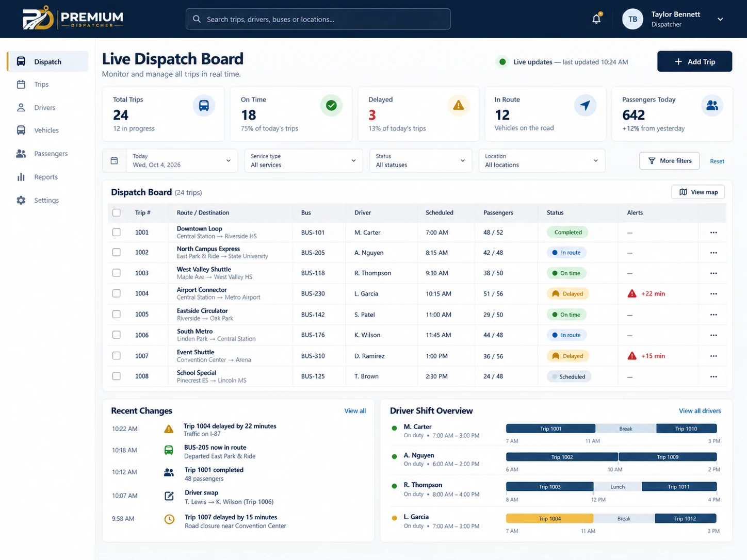
Task: Select trip 1008 checkbox
Action: point(117,376)
